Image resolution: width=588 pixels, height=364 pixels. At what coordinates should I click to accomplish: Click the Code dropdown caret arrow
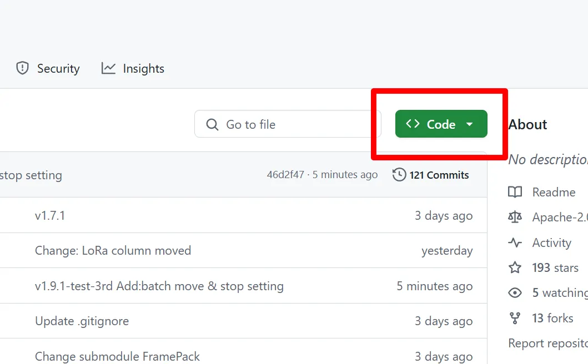[470, 124]
